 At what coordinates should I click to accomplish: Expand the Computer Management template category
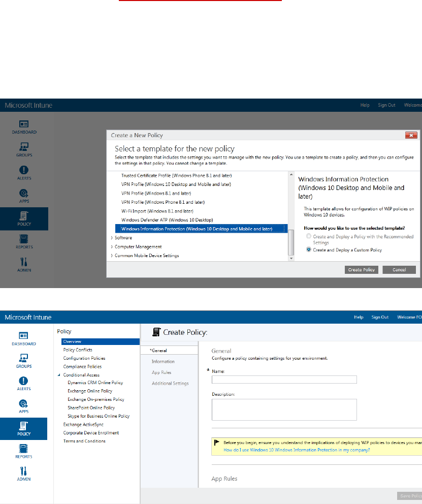(x=112, y=247)
